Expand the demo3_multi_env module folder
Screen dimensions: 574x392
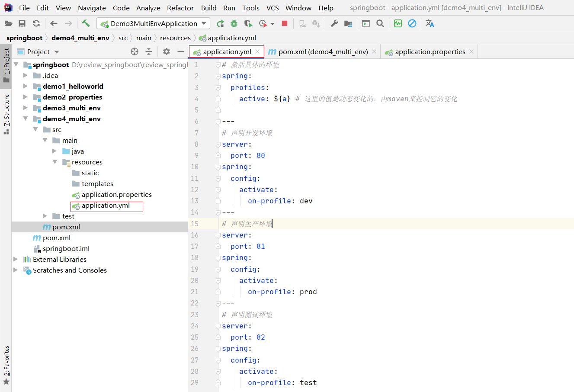[x=26, y=108]
